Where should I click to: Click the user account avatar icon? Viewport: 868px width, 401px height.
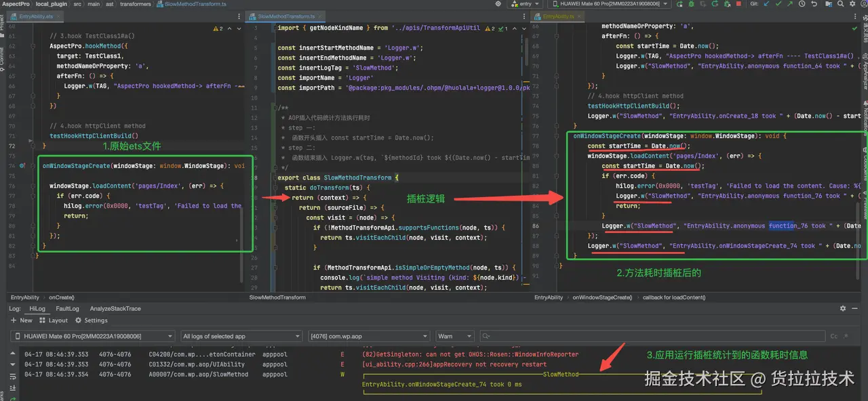pyautogui.click(x=863, y=4)
